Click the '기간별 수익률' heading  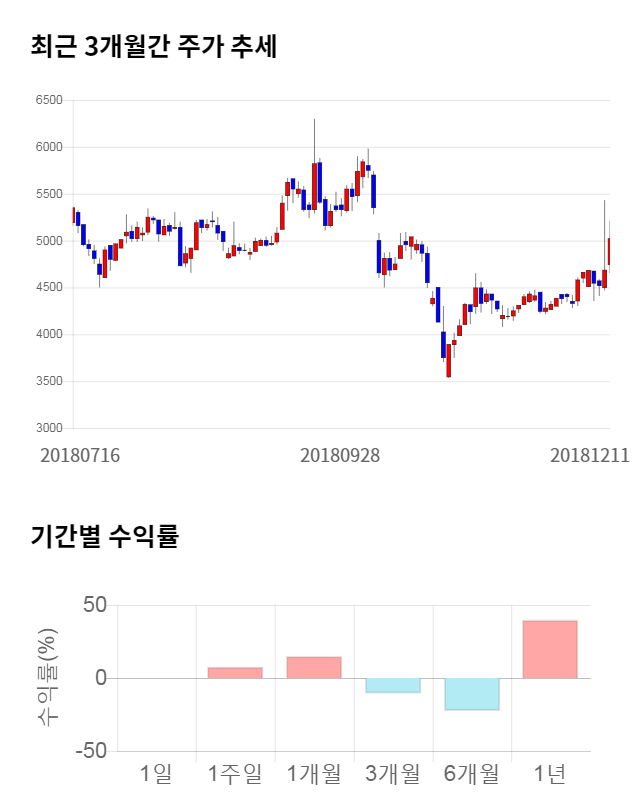pos(105,536)
